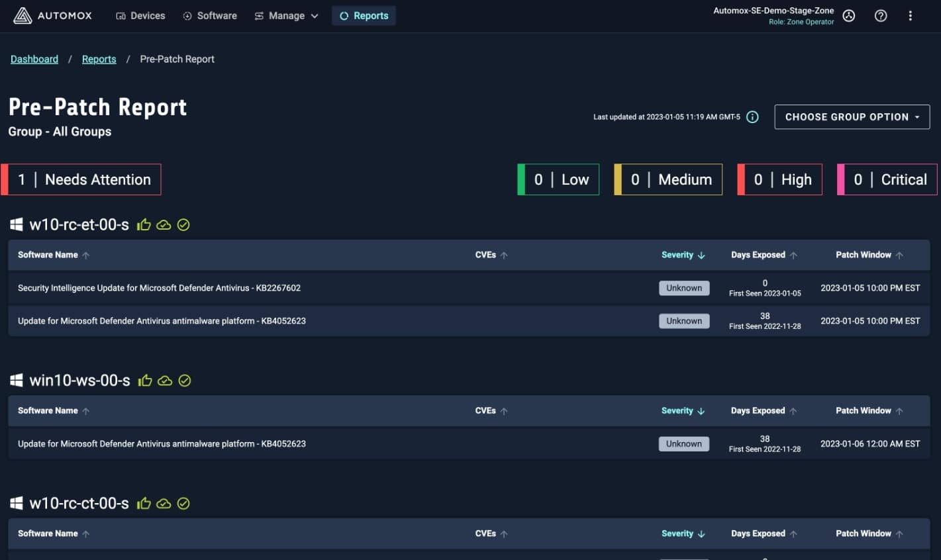
Task: Click the info icon beside Last updated
Action: [752, 117]
